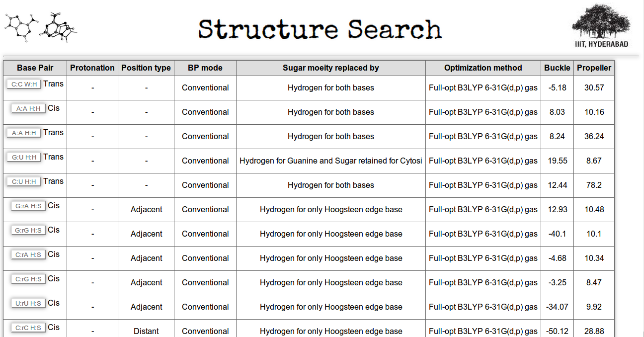The height and width of the screenshot is (337, 644).
Task: Open the U:rU H:S base pair
Action: [28, 303]
